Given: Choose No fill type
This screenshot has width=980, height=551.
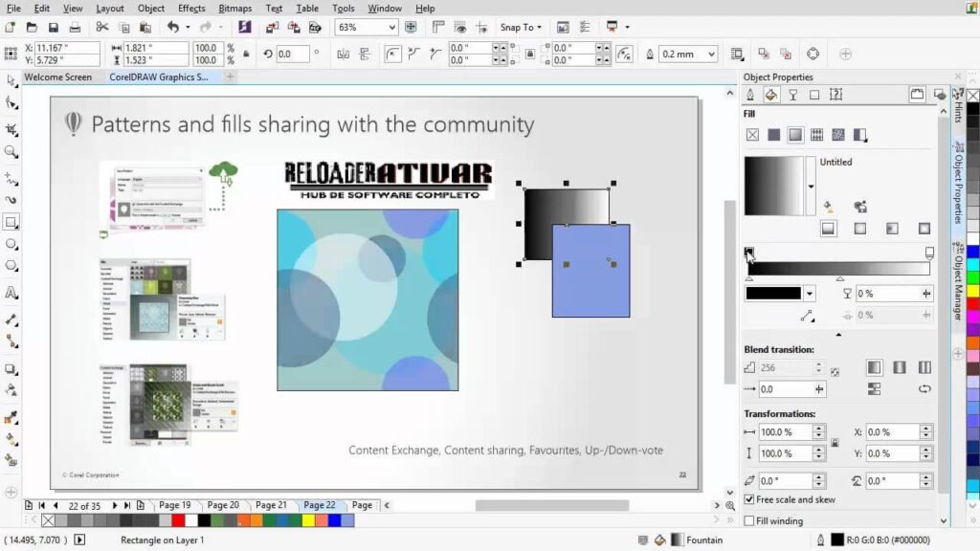Looking at the screenshot, I should click(752, 135).
